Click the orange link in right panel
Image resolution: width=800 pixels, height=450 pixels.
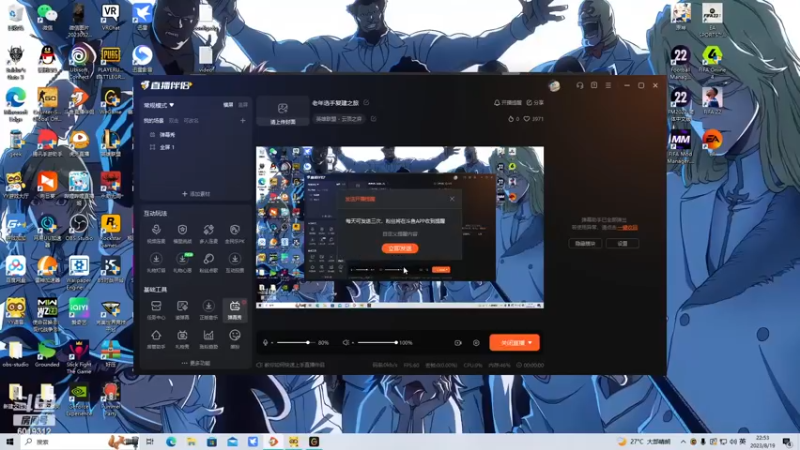tap(627, 228)
